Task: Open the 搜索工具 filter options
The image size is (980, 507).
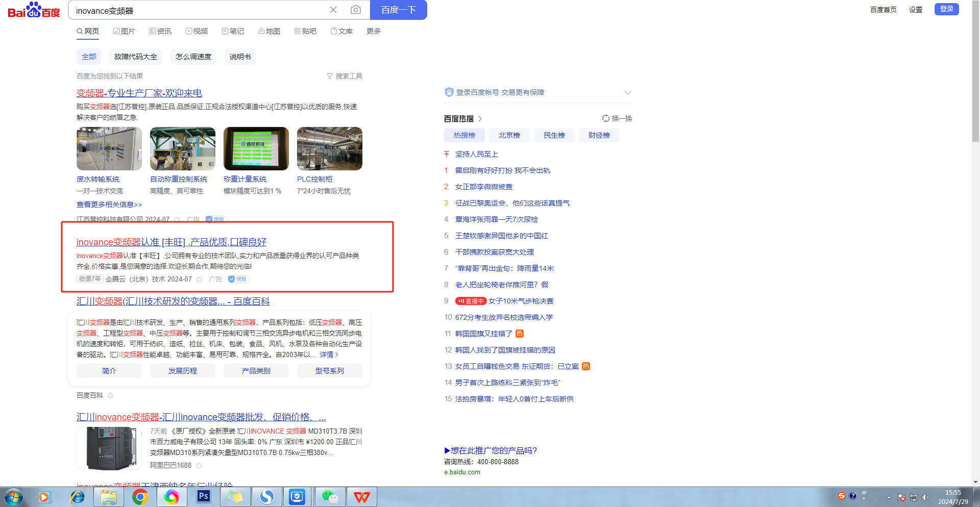Action: (x=345, y=76)
